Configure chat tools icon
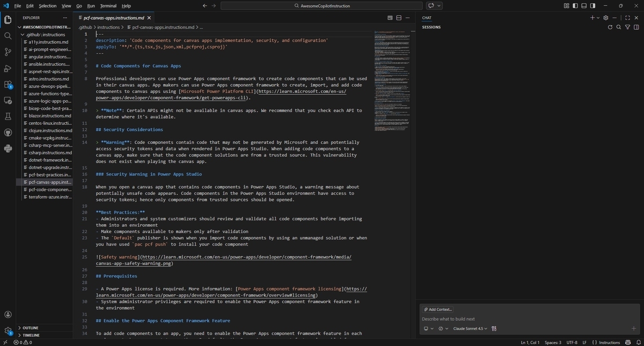The height and width of the screenshot is (346, 644). pyautogui.click(x=494, y=328)
